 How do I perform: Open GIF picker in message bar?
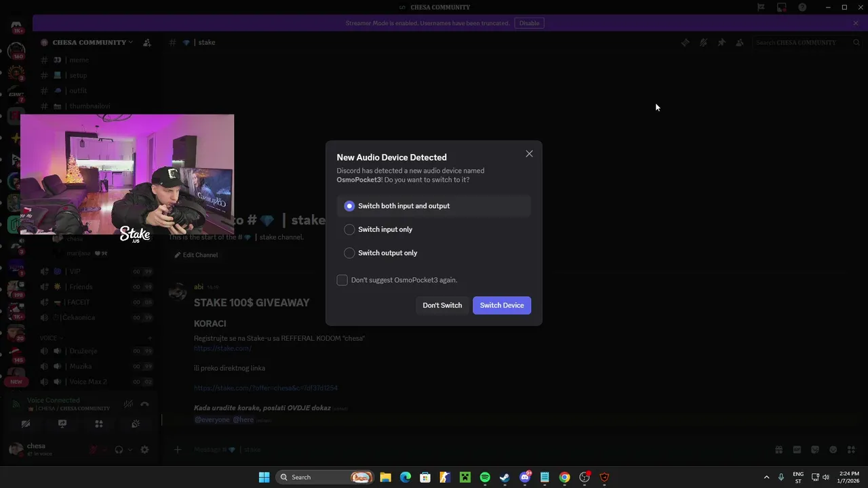pyautogui.click(x=797, y=449)
